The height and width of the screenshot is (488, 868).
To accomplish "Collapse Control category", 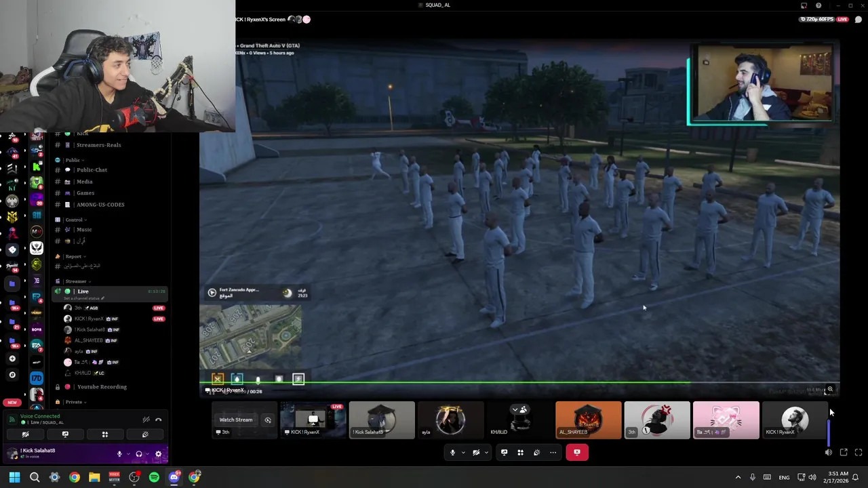I will tap(75, 220).
